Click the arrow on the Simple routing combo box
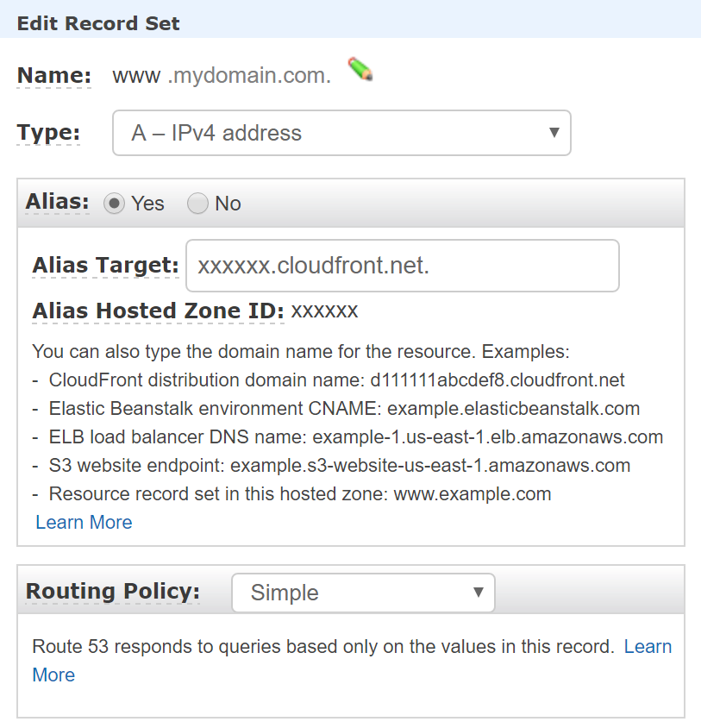Screen dimensions: 701x728 [479, 592]
